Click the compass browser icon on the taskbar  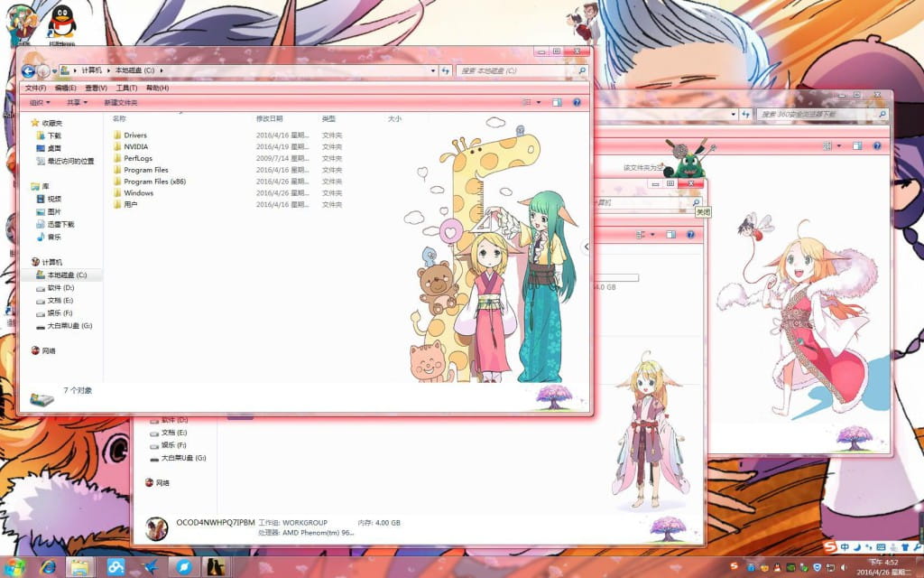click(x=183, y=567)
